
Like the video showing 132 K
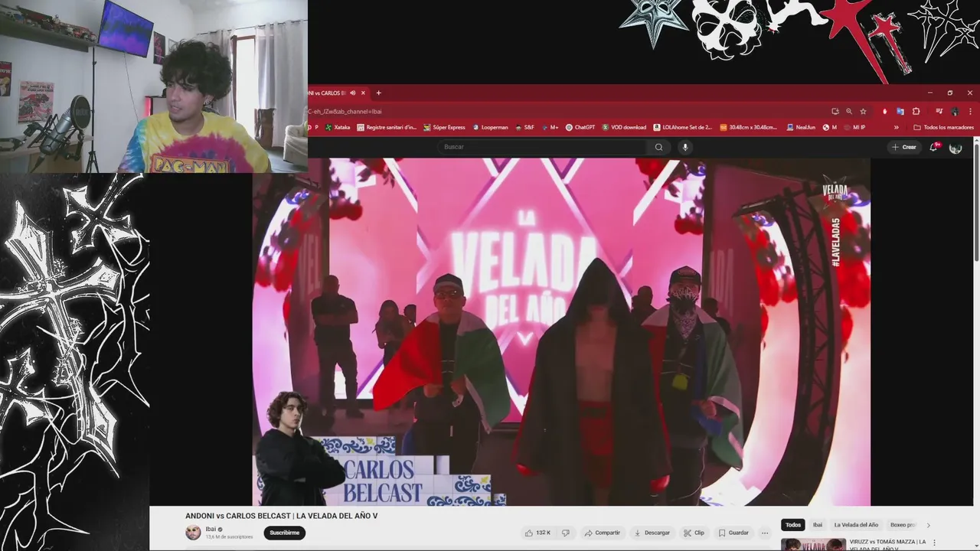click(539, 533)
